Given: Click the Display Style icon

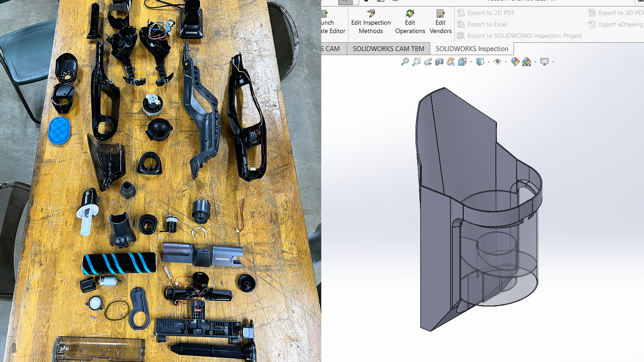Looking at the screenshot, I should pos(480,62).
